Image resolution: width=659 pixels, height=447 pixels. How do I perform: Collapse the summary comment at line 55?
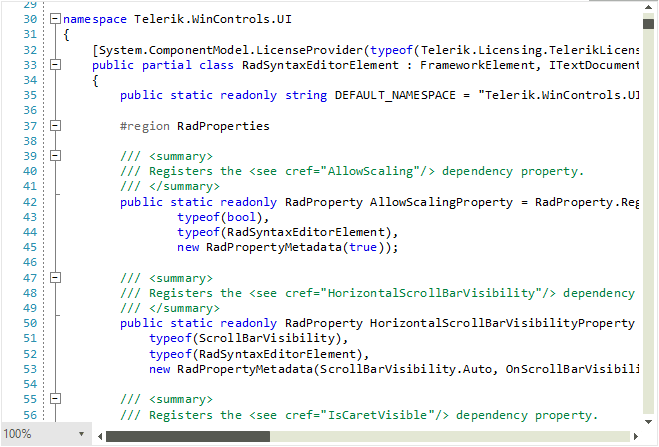point(55,399)
